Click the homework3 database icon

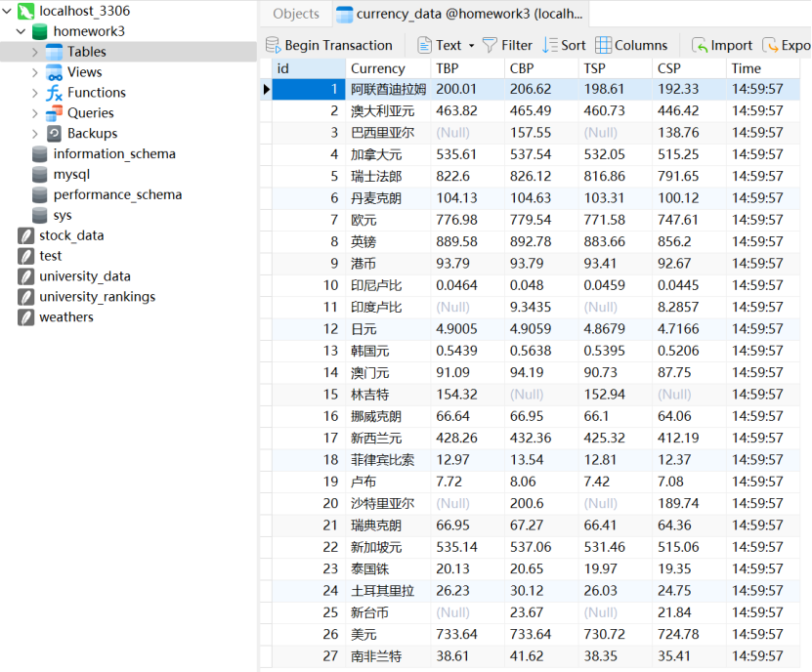40,31
